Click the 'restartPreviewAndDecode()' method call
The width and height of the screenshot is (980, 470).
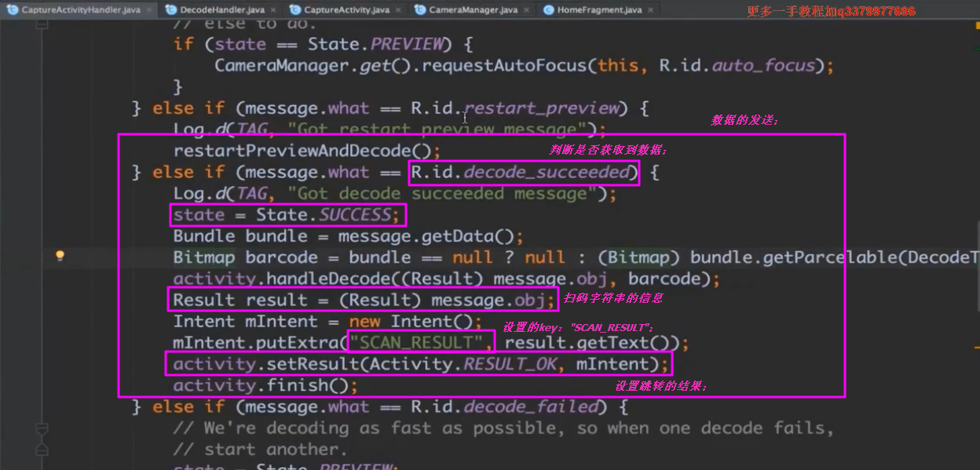[307, 150]
